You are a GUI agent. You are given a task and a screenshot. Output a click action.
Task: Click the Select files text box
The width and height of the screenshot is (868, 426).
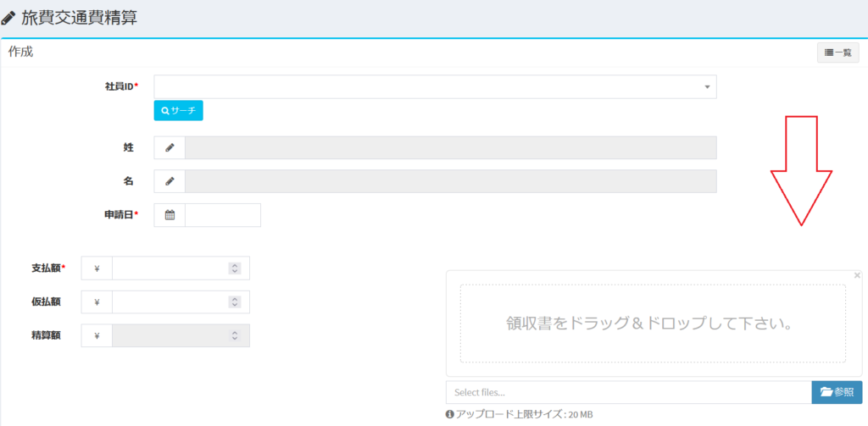[x=629, y=392]
